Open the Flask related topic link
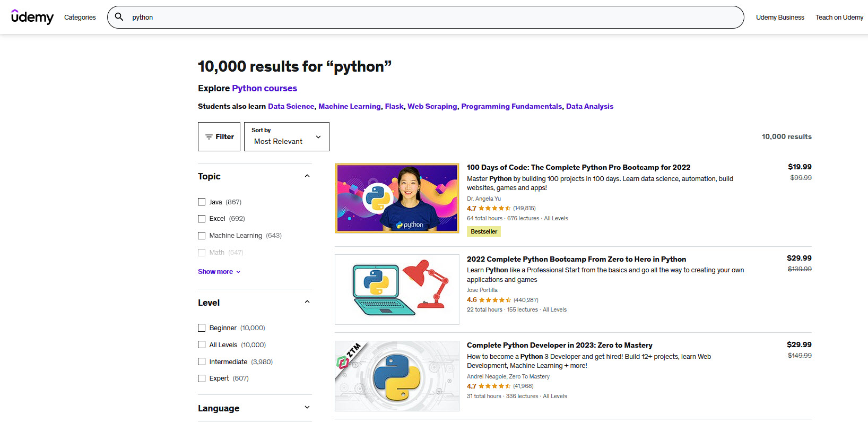868x422 pixels. (x=394, y=106)
